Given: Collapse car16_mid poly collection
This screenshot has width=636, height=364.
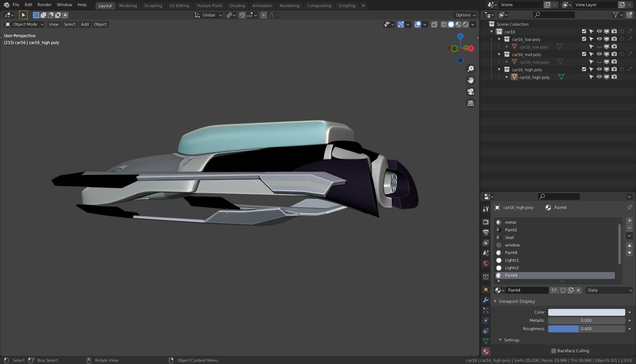Looking at the screenshot, I should coord(499,54).
